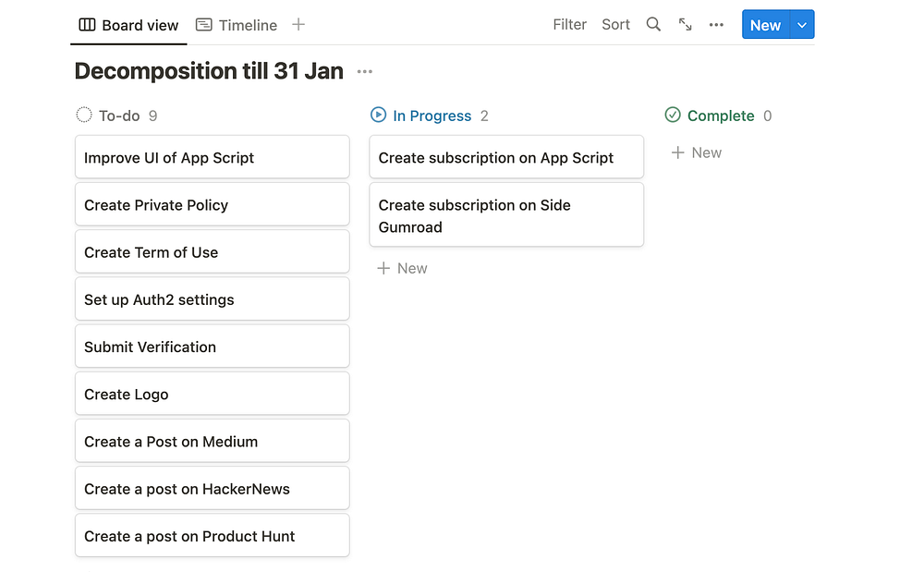Viewport: 924px width, 572px height.
Task: Open the Create subscription on Side Gumroad card
Action: coord(505,215)
